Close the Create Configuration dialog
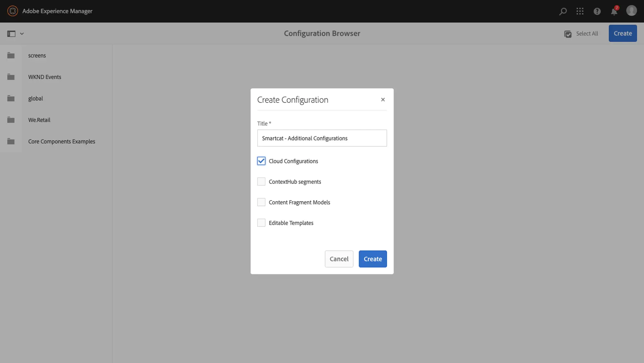 tap(383, 100)
